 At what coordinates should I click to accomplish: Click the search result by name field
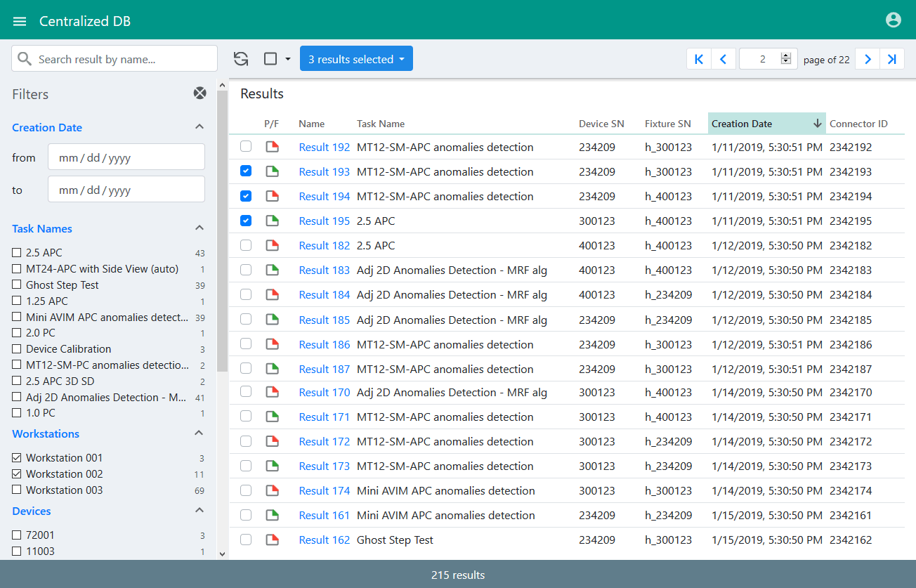[123, 59]
